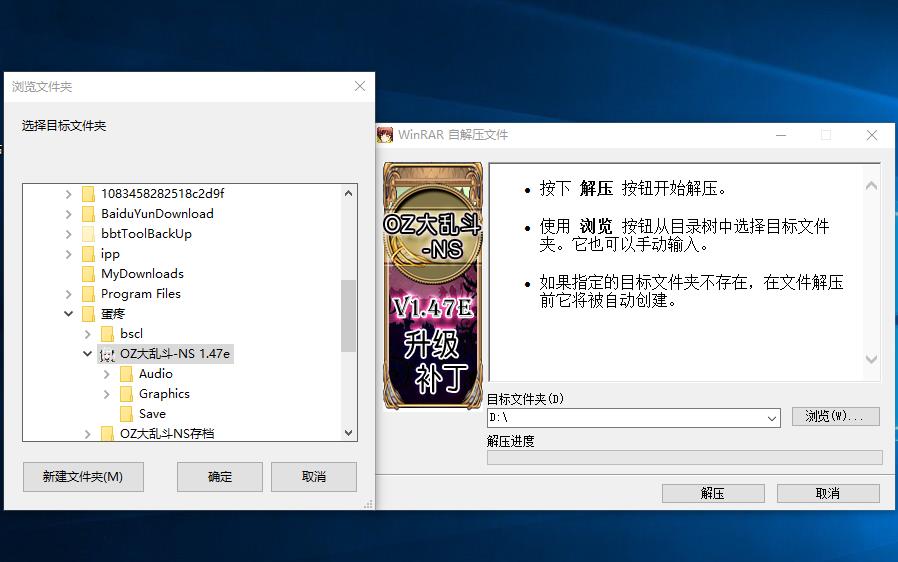898x562 pixels.
Task: Select the BaiduYunDownload folder name
Action: point(157,214)
